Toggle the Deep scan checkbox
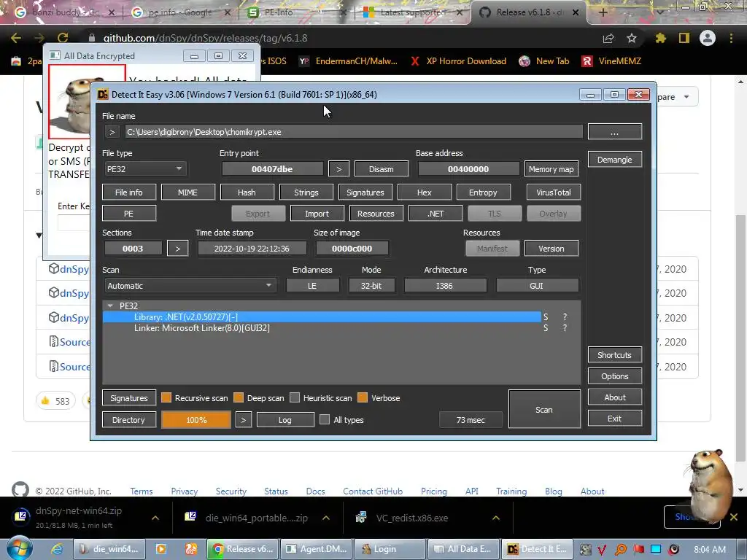 point(239,397)
